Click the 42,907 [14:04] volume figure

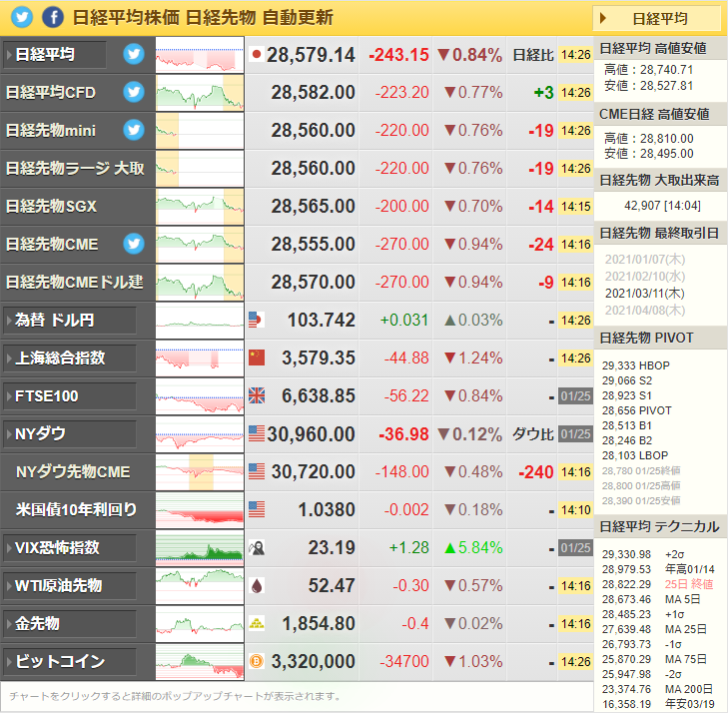pos(662,206)
